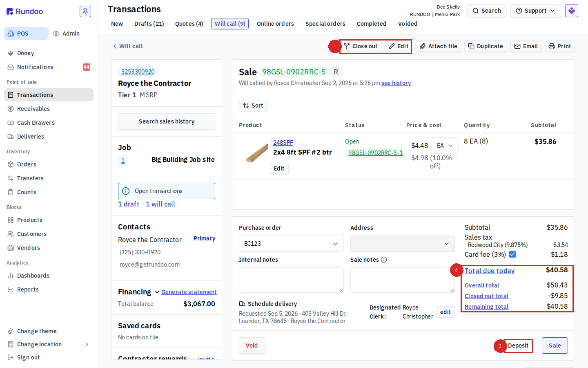Open product SKU 248SPF link
Screen dimensions: 588x368
(283, 143)
